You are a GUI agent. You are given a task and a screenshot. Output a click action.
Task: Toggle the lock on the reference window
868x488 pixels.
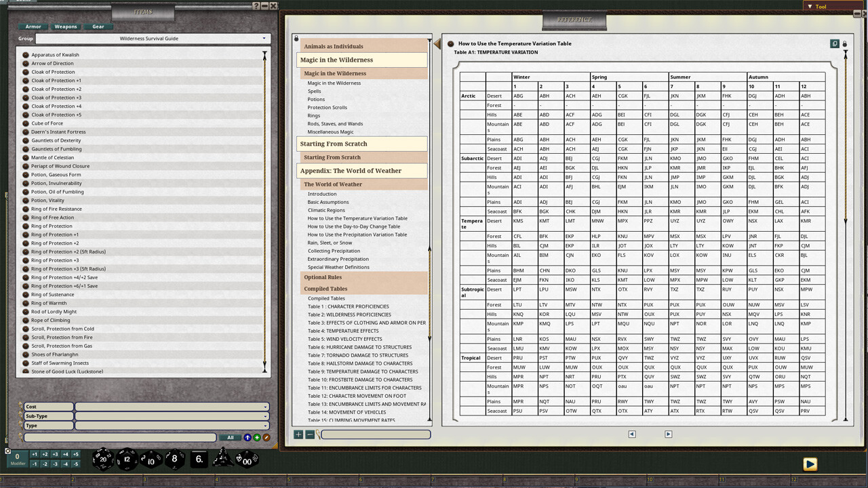pos(844,43)
